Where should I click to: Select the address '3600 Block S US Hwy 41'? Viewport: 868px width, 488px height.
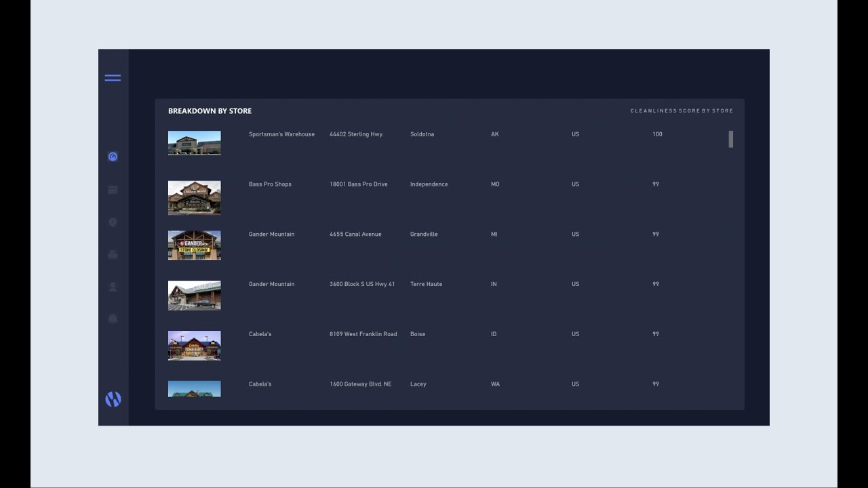pos(362,284)
